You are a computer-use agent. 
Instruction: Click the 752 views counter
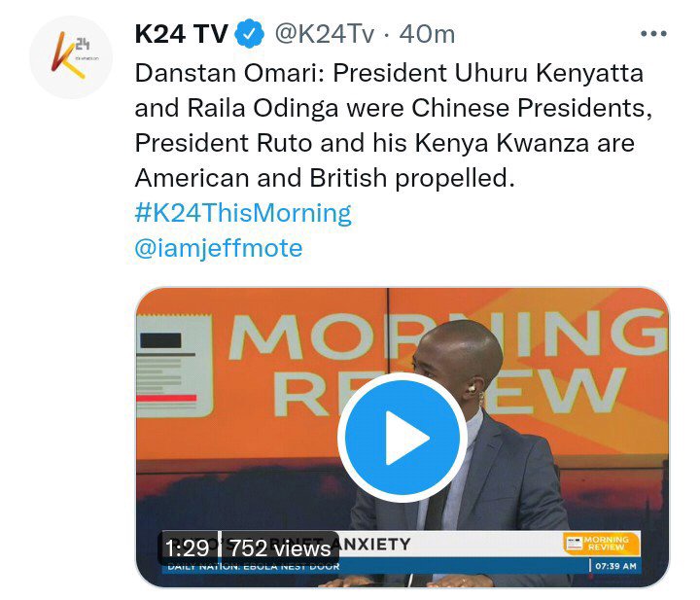tap(280, 548)
